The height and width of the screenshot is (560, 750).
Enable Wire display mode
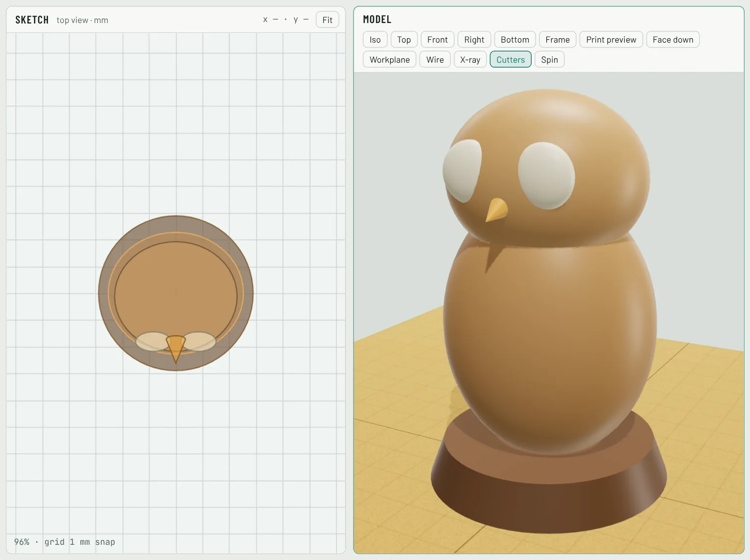coord(435,60)
